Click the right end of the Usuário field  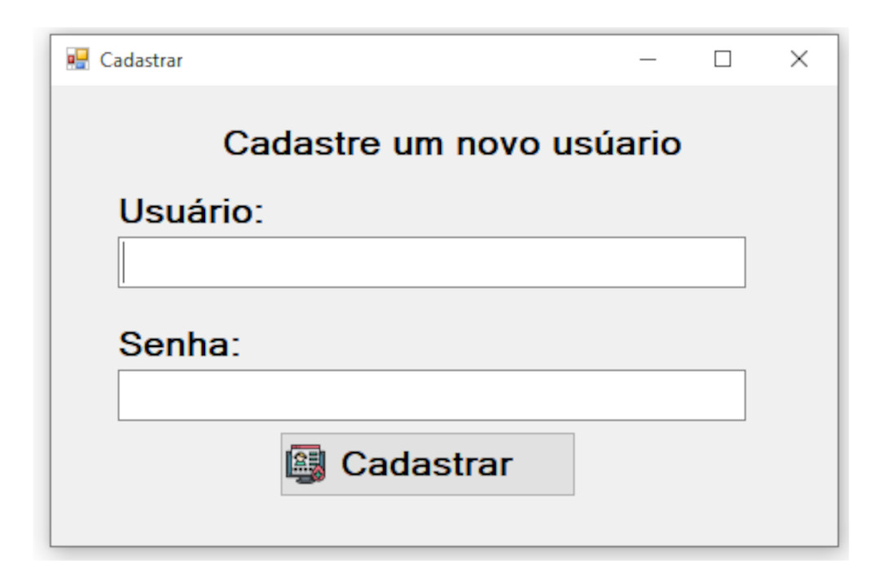pyautogui.click(x=731, y=262)
